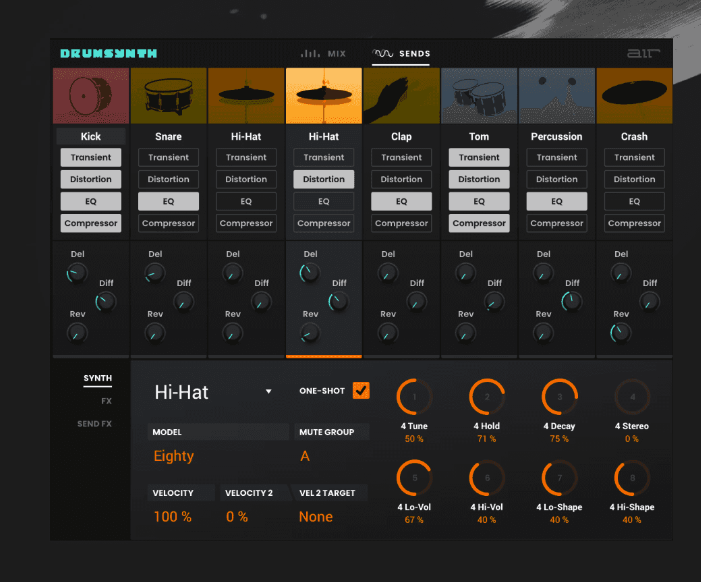Click the Velocity 100 % value
Image resolution: width=701 pixels, height=582 pixels.
tap(173, 517)
